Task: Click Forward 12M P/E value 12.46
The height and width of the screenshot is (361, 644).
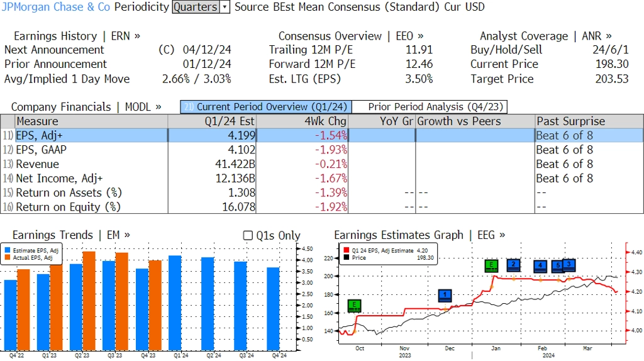Action: pos(419,64)
